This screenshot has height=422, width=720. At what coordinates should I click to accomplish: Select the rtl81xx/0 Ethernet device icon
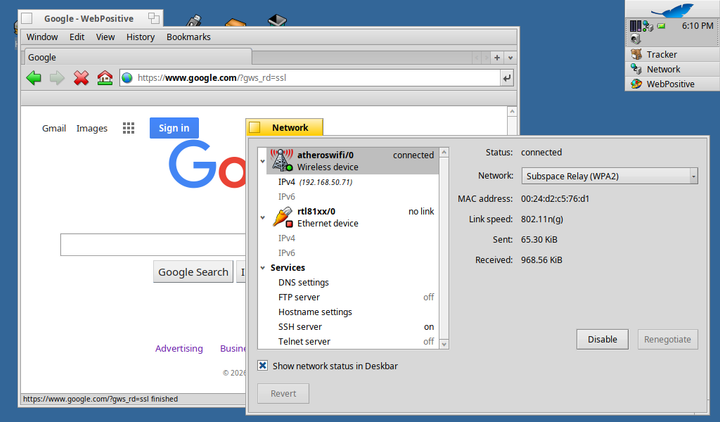pyautogui.click(x=283, y=217)
